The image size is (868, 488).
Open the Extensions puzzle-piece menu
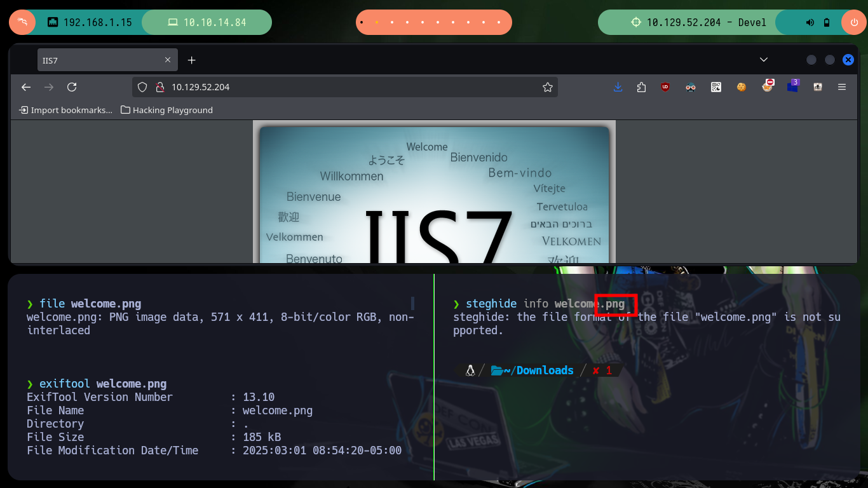(641, 87)
